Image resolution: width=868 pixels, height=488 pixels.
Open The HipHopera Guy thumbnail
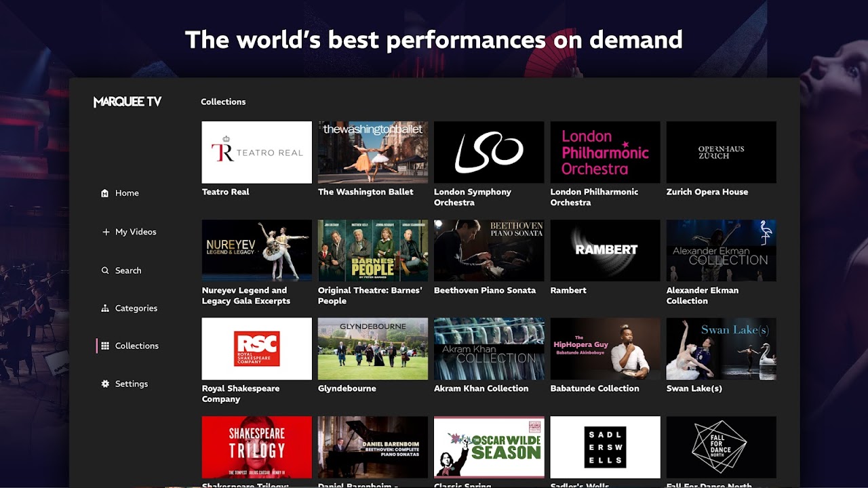click(x=605, y=349)
